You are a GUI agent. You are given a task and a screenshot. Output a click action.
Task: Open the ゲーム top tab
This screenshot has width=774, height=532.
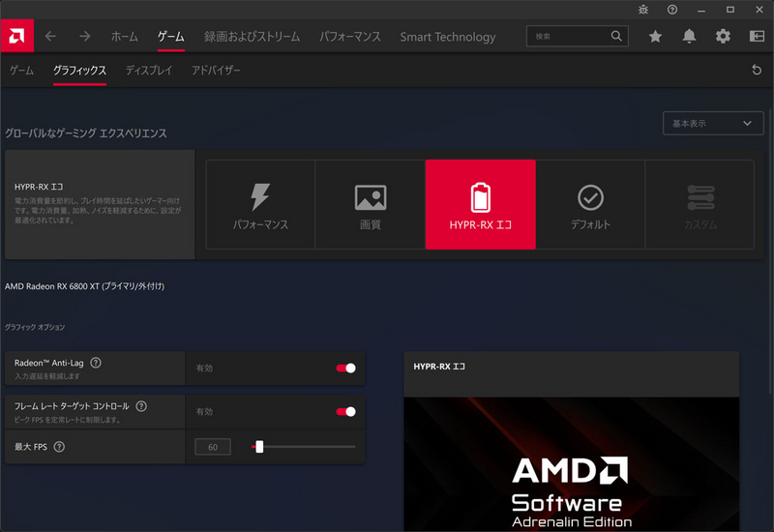[171, 37]
